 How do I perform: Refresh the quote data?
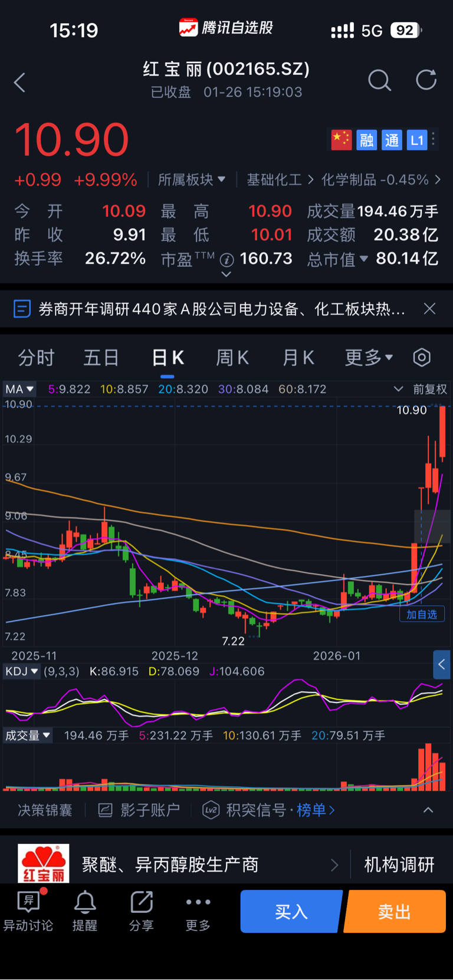[x=426, y=80]
